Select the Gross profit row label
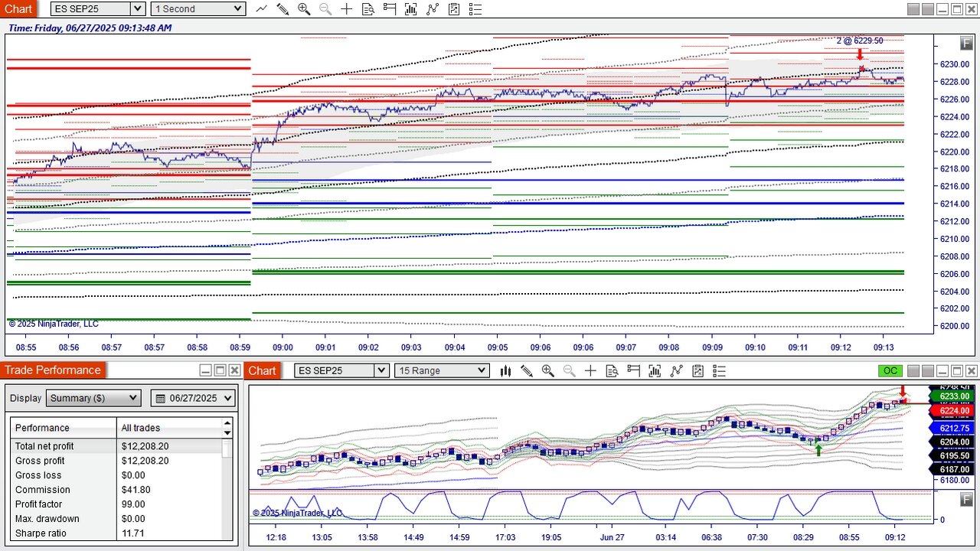Viewport: 980px width, 551px height. point(40,461)
